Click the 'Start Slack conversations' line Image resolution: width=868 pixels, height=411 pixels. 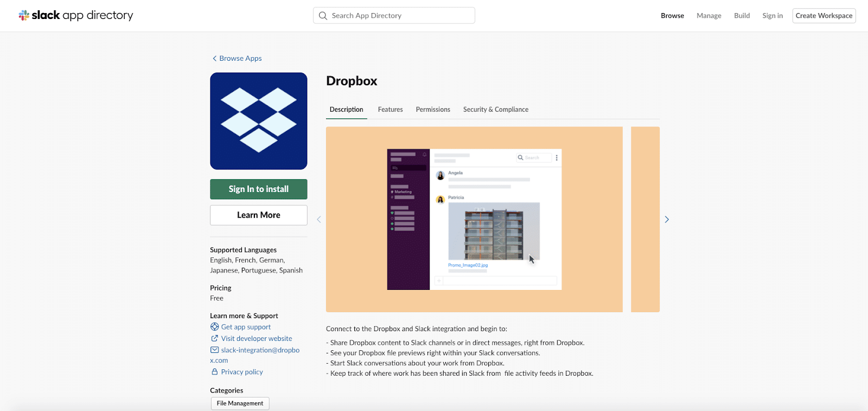click(415, 363)
